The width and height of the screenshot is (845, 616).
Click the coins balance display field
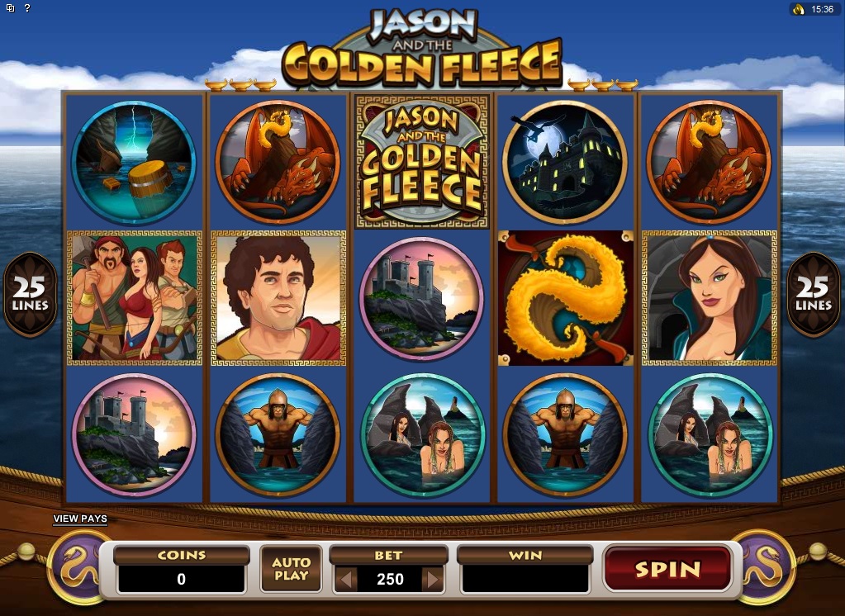pyautogui.click(x=182, y=579)
